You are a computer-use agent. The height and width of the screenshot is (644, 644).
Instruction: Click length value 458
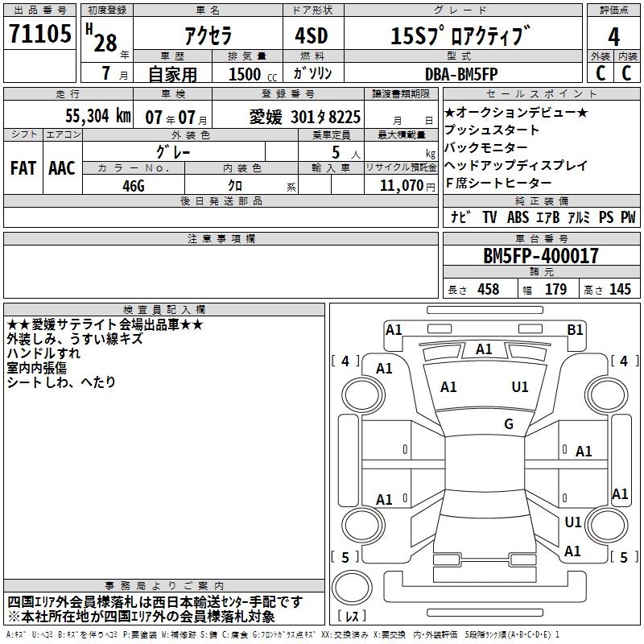pyautogui.click(x=489, y=289)
